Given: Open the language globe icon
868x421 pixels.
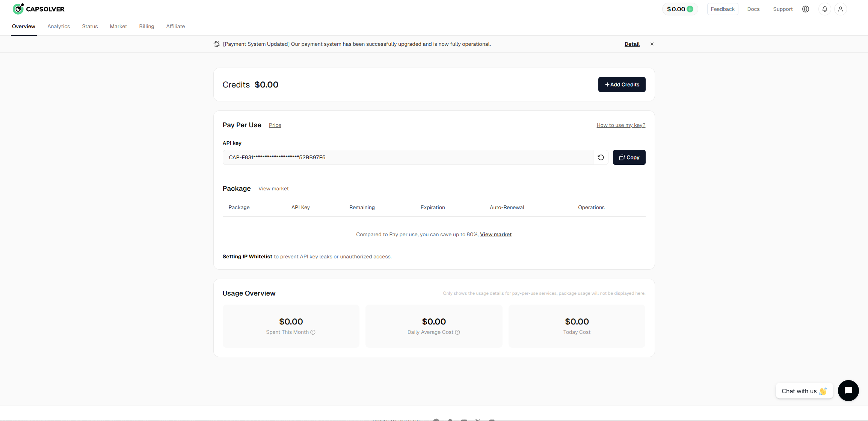Looking at the screenshot, I should (806, 9).
